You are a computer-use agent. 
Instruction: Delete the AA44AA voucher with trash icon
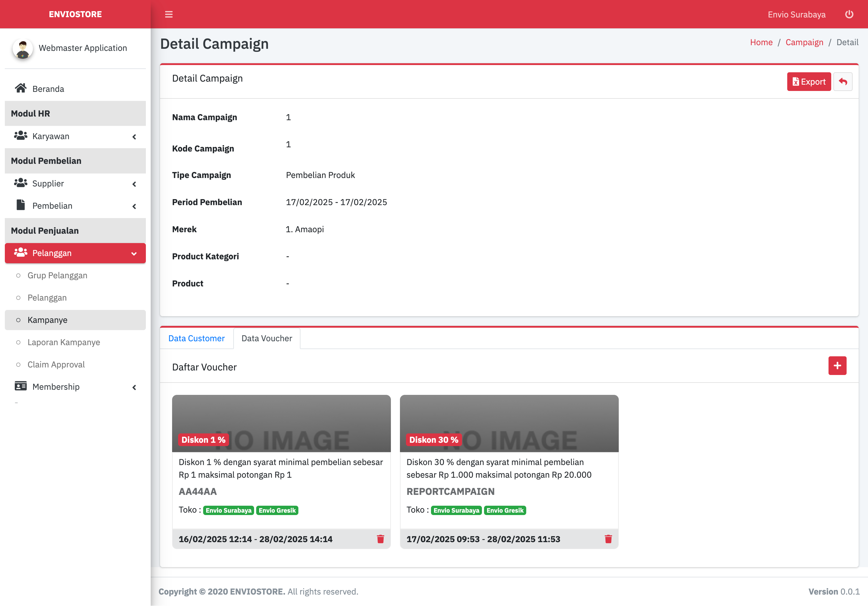click(x=380, y=539)
